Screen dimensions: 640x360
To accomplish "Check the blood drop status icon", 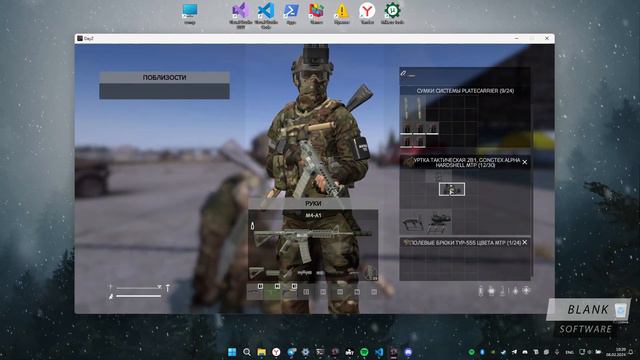I will (515, 291).
